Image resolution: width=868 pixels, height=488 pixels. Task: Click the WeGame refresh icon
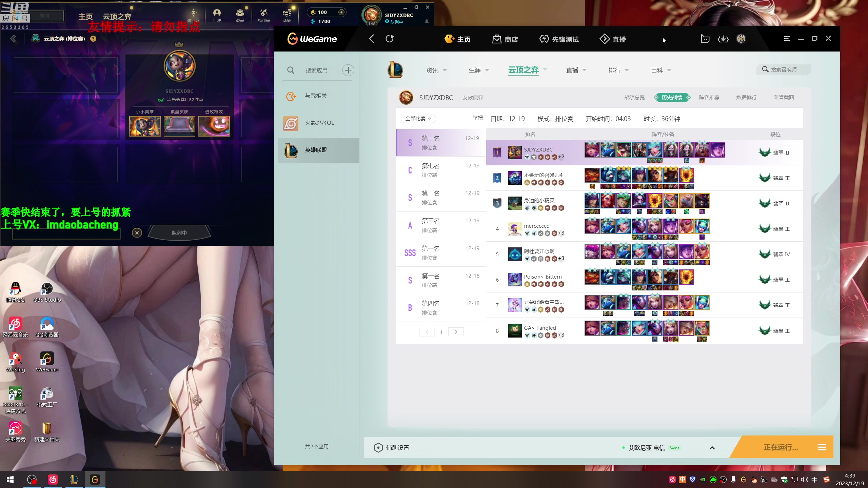coord(390,39)
